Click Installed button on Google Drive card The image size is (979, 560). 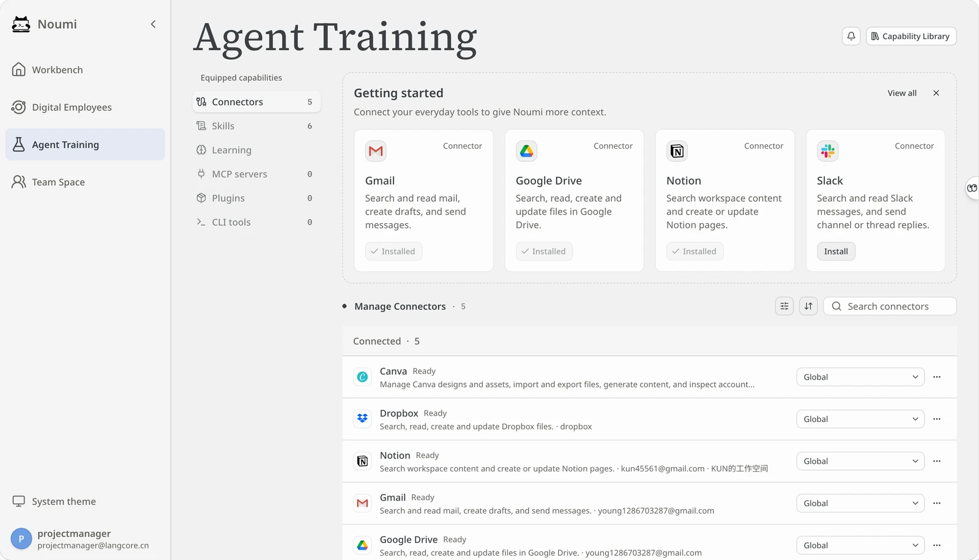click(544, 251)
